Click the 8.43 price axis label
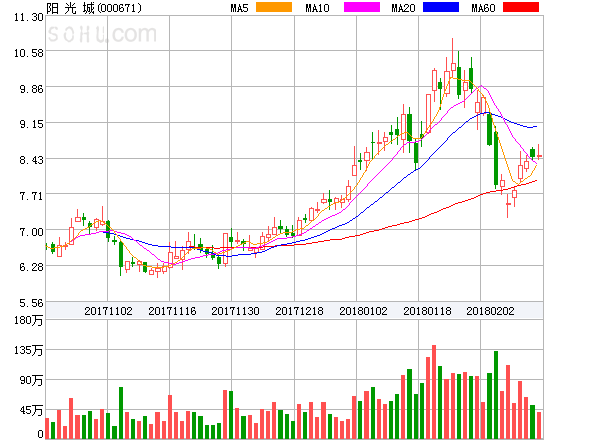 pyautogui.click(x=31, y=160)
